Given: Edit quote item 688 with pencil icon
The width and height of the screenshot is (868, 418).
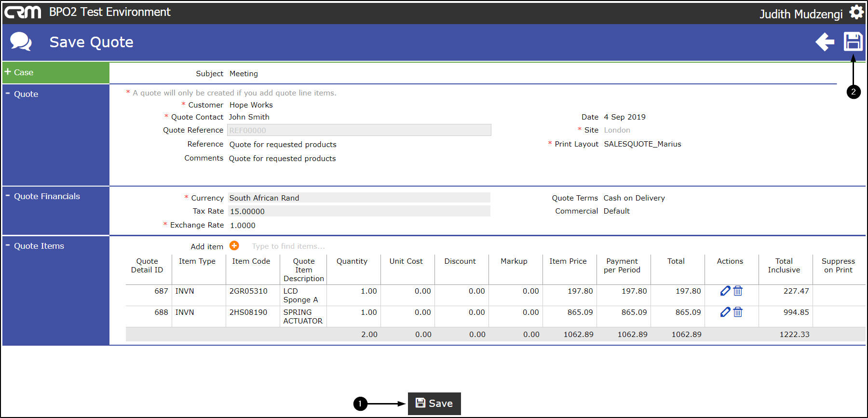Looking at the screenshot, I should [725, 312].
